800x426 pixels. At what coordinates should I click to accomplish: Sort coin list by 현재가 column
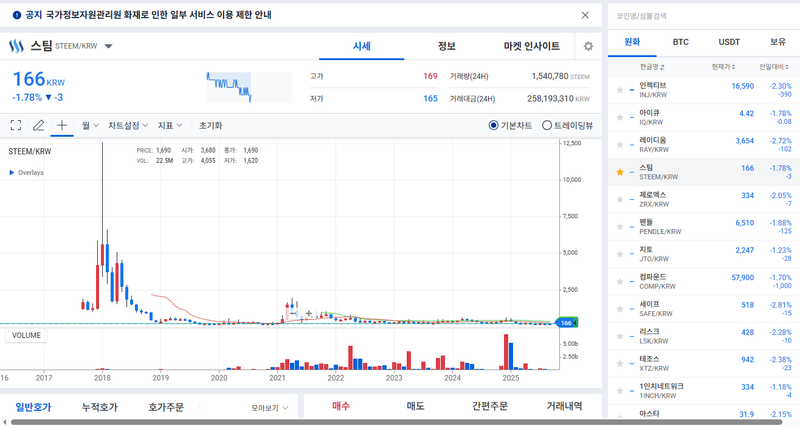(x=723, y=67)
